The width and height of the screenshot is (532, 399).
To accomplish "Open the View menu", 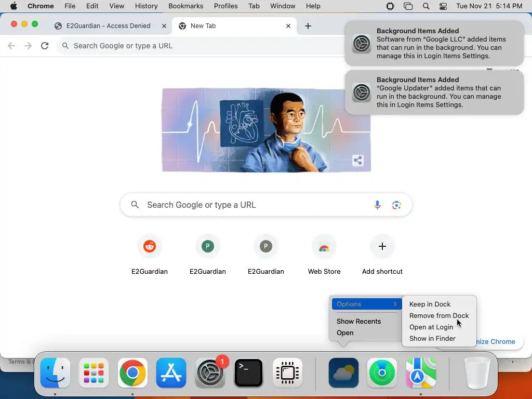I will point(117,6).
